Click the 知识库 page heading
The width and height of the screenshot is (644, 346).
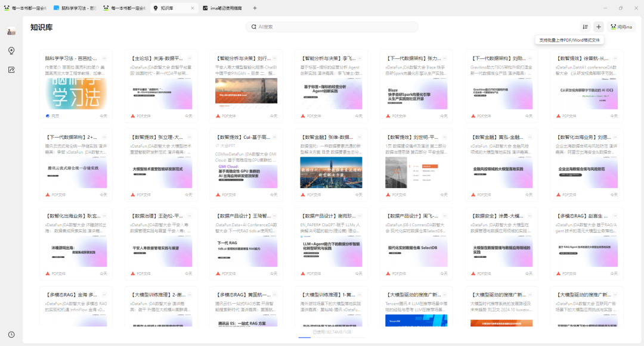coord(42,27)
